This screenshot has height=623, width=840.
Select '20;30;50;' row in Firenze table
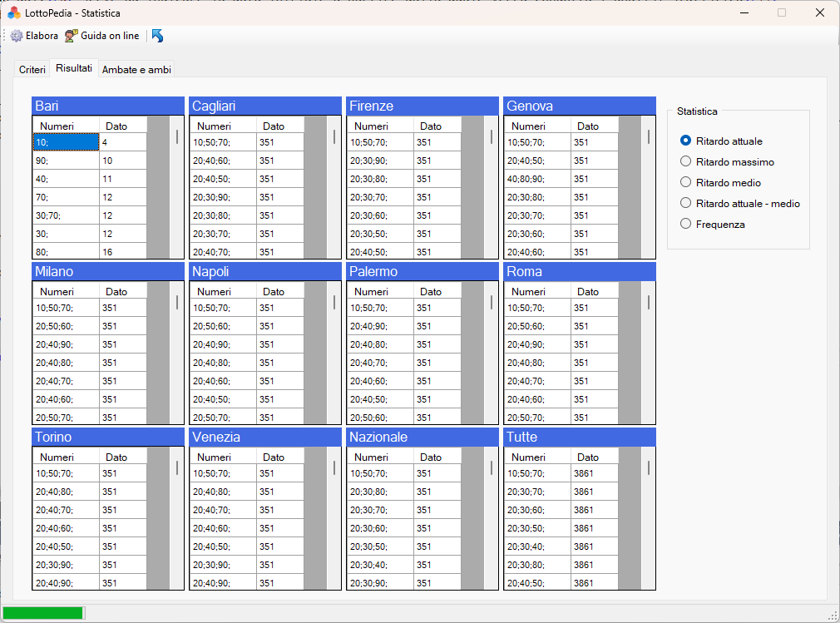pos(404,234)
